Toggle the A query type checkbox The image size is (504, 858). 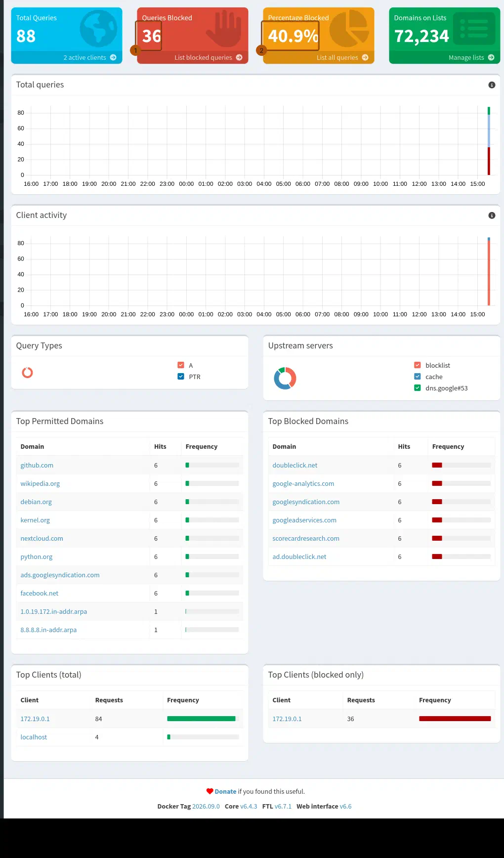[181, 365]
